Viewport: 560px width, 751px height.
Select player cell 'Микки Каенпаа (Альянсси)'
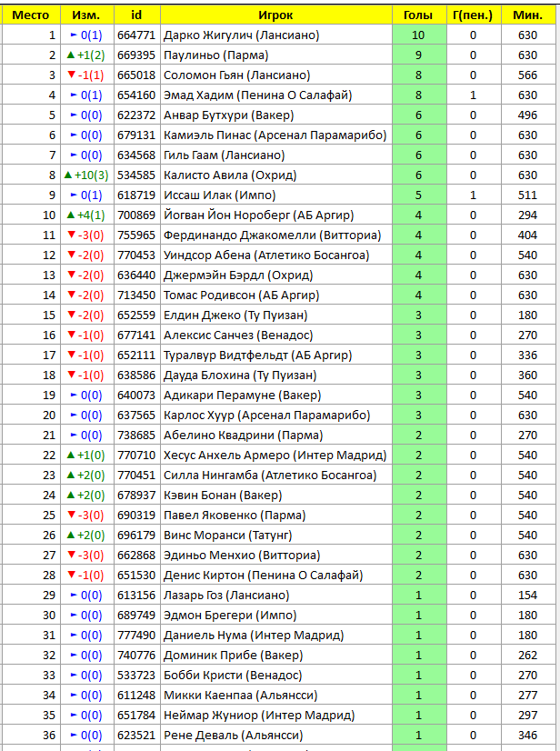tap(276, 695)
